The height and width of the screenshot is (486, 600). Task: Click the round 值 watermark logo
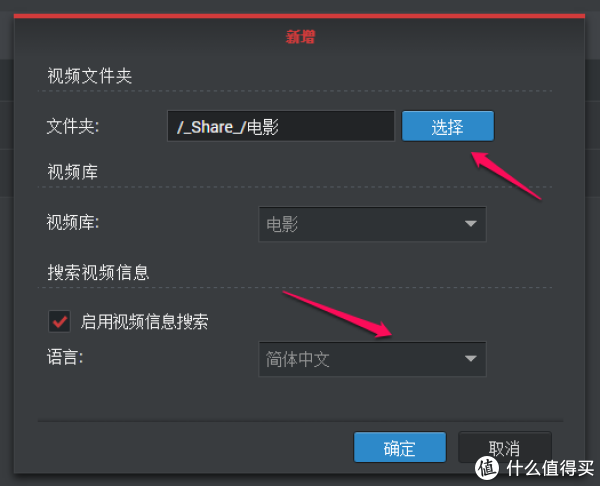[487, 467]
